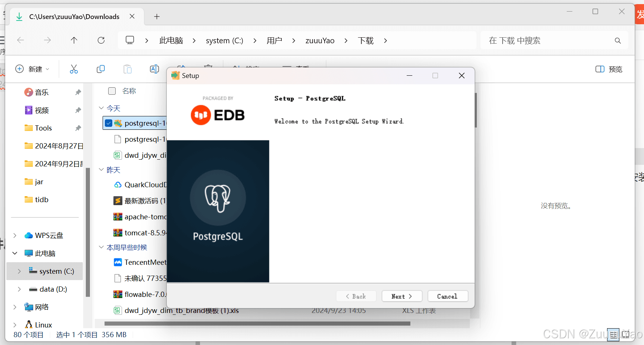Expand chevron after 下载 in breadcrumb
Image resolution: width=644 pixels, height=345 pixels.
point(385,40)
